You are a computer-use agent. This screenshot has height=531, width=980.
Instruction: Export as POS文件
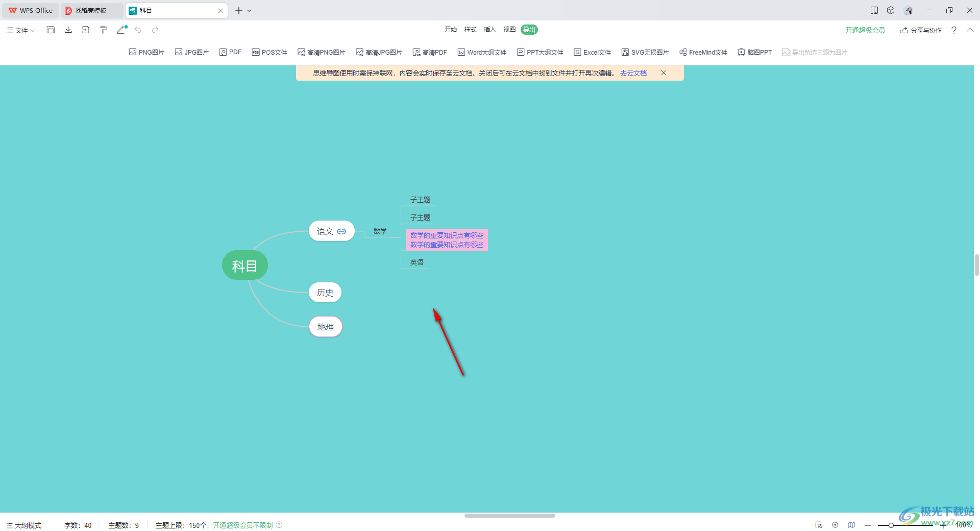pos(269,52)
